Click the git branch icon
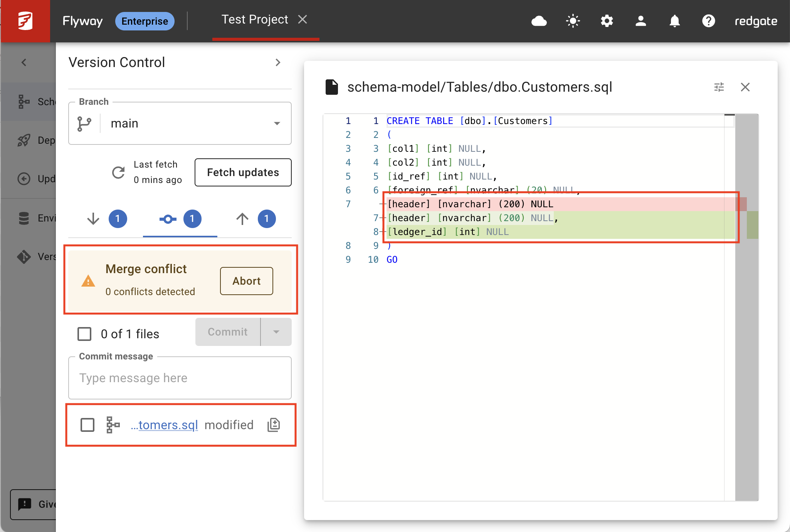This screenshot has height=532, width=790. tap(84, 123)
